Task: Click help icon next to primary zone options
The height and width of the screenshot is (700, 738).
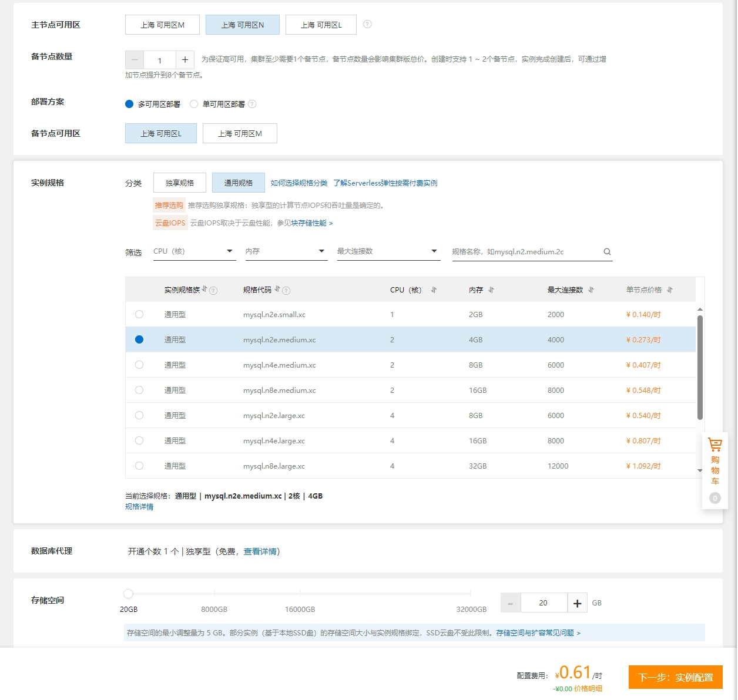Action: click(367, 24)
